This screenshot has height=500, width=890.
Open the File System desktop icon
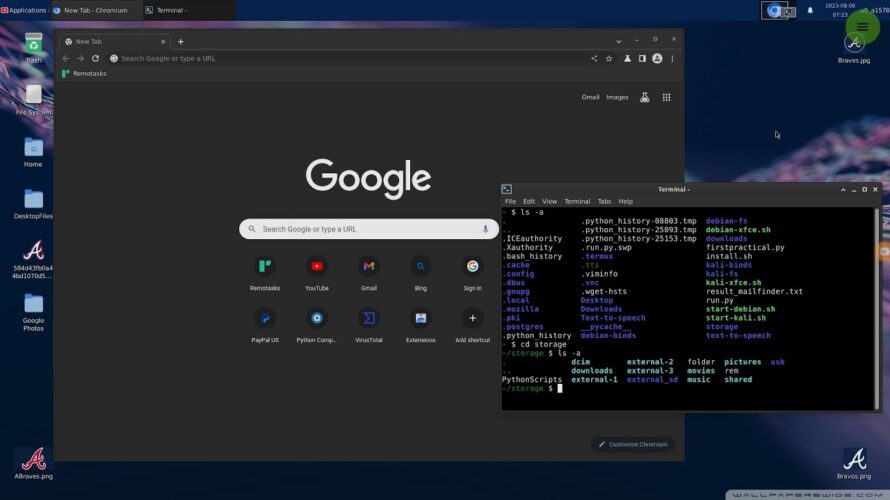(x=33, y=95)
